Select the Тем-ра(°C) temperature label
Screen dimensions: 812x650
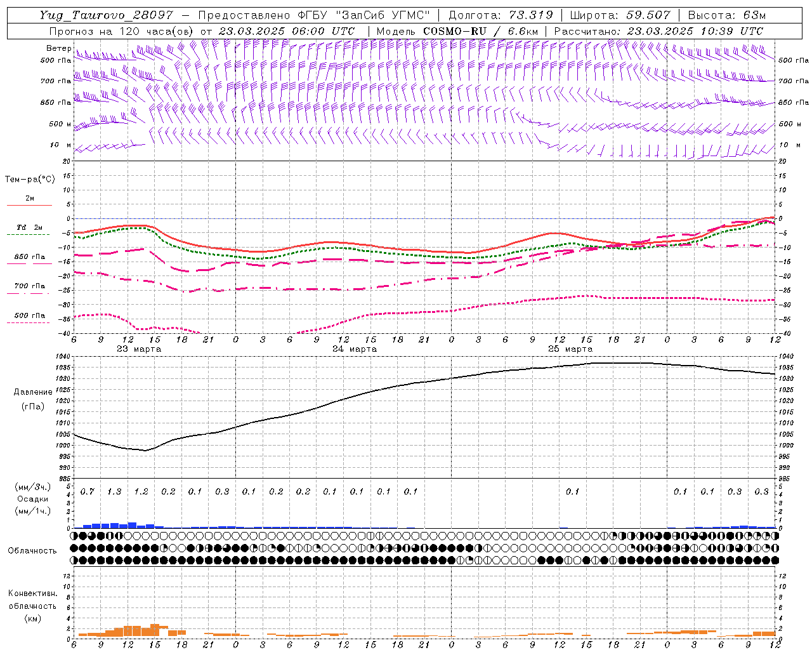(30, 180)
